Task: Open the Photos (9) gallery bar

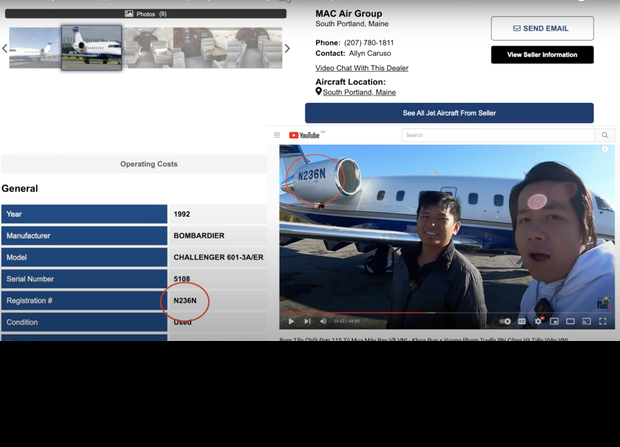Action: click(146, 14)
